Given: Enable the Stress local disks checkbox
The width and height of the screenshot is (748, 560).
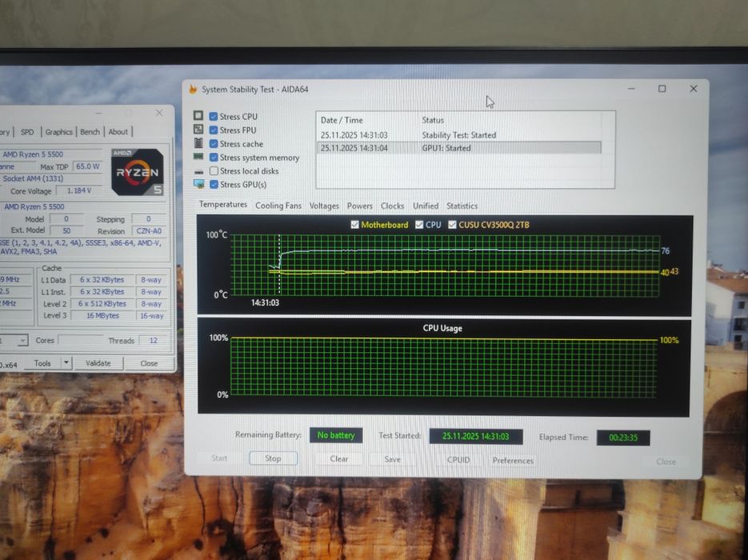Looking at the screenshot, I should pos(214,170).
